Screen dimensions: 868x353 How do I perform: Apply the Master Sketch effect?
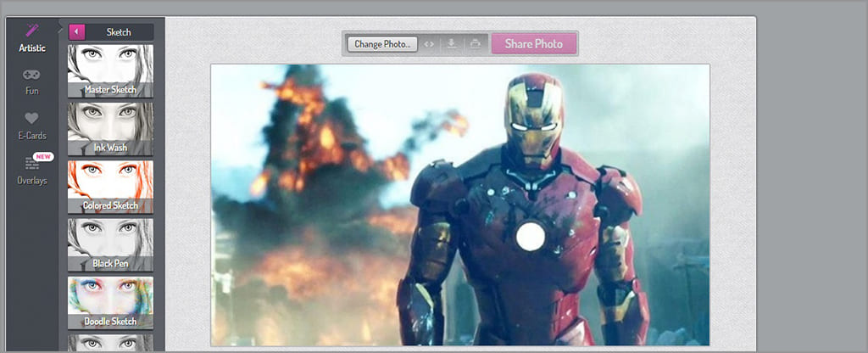[x=110, y=70]
